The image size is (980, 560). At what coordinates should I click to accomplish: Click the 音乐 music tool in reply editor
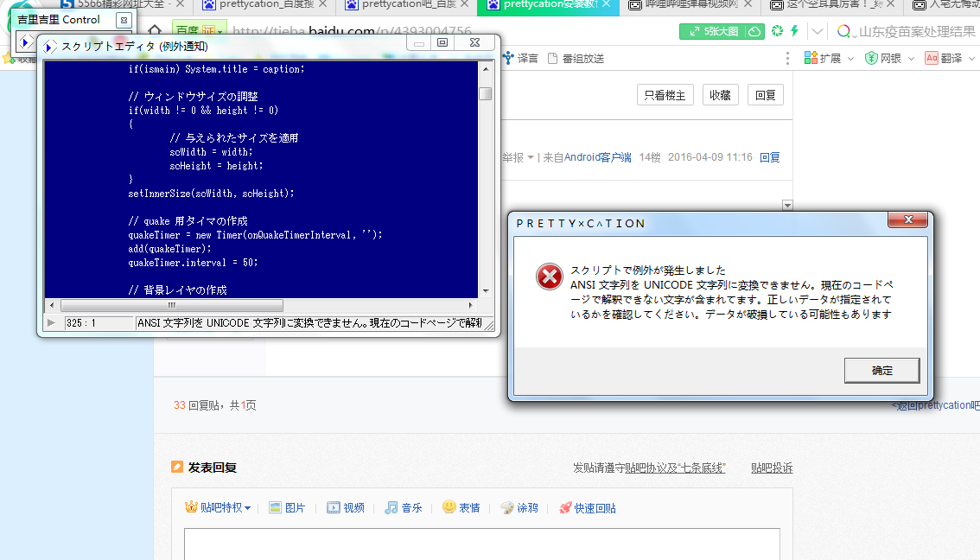[x=403, y=507]
